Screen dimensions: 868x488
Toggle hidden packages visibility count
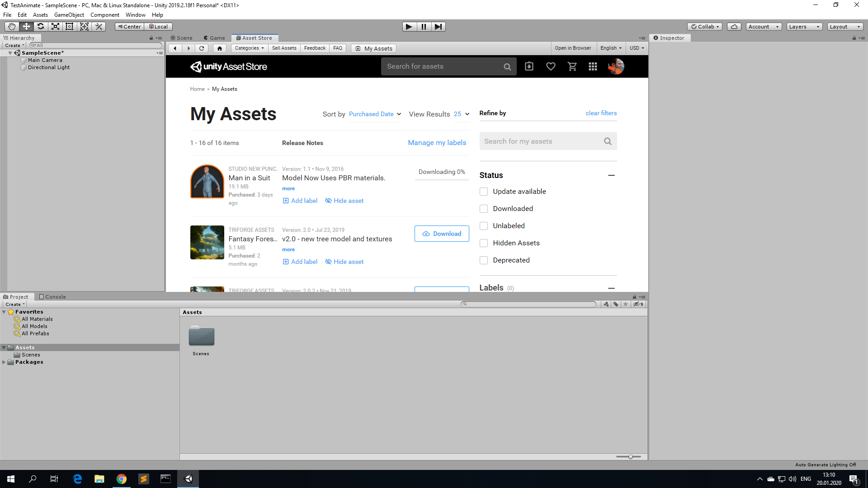coord(638,304)
